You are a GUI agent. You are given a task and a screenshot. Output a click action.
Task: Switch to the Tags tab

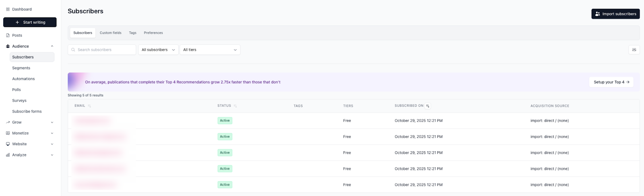click(x=132, y=33)
